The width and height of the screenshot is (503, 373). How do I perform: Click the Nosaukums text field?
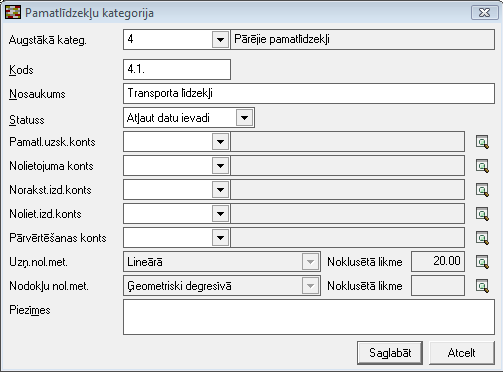309,93
